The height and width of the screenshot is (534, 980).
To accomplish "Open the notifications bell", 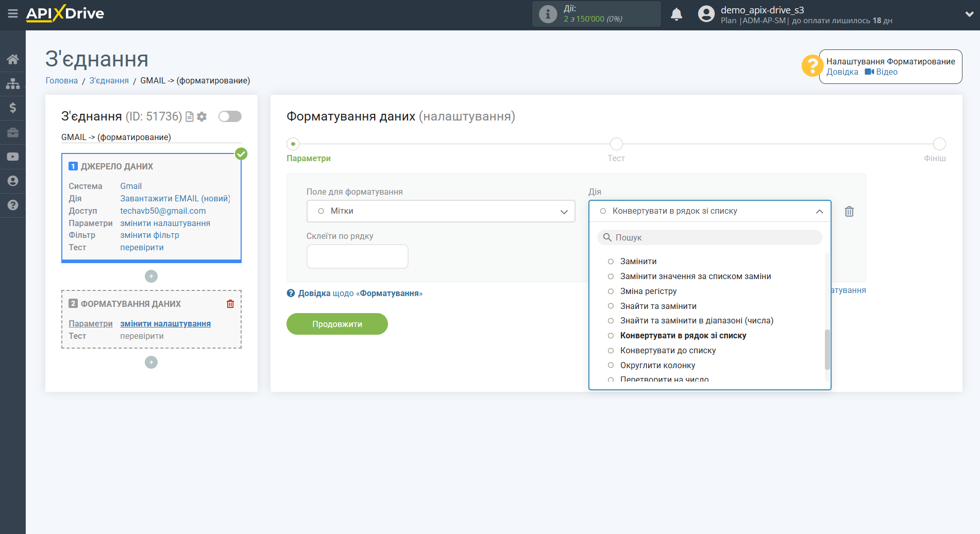I will [677, 14].
